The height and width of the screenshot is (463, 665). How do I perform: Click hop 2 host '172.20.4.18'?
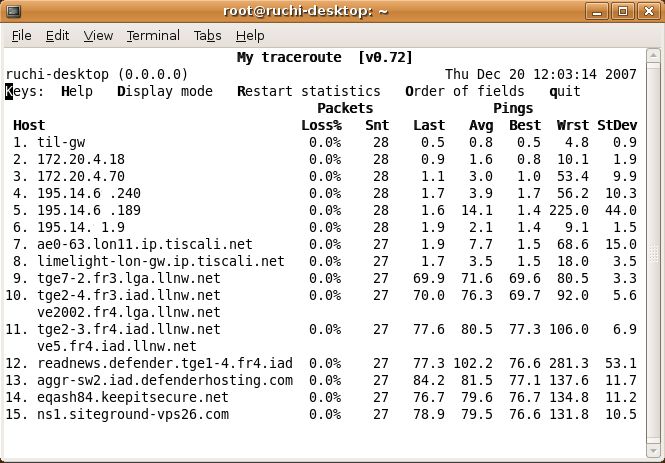pos(81,160)
